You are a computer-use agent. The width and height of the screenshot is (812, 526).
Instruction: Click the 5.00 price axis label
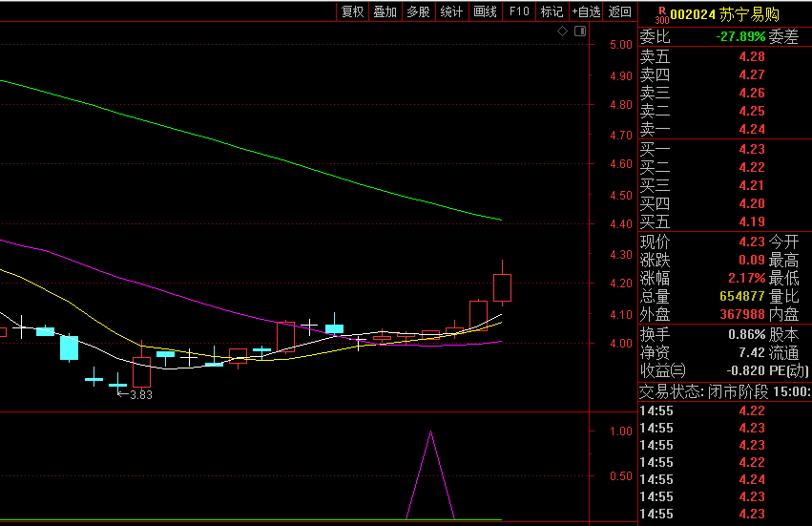621,45
